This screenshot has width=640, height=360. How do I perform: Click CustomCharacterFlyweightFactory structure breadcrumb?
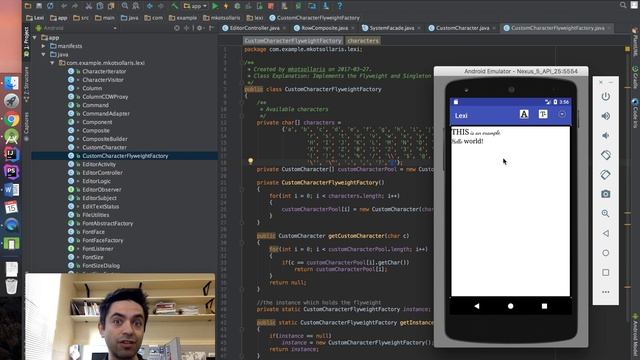click(293, 41)
